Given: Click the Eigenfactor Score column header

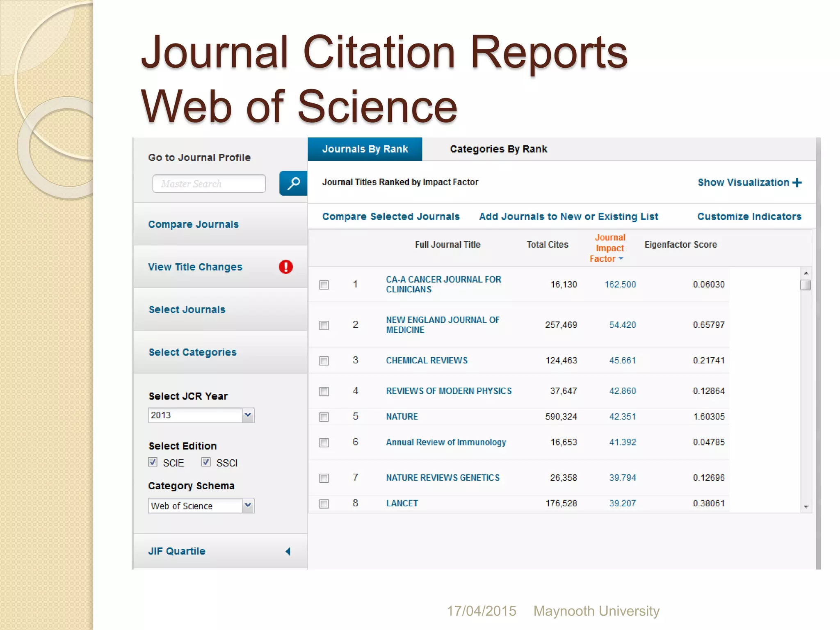Looking at the screenshot, I should click(x=680, y=245).
